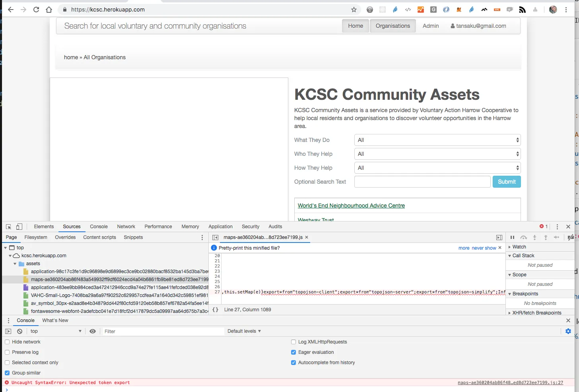Clear the console messages
The image size is (579, 392).
point(19,331)
